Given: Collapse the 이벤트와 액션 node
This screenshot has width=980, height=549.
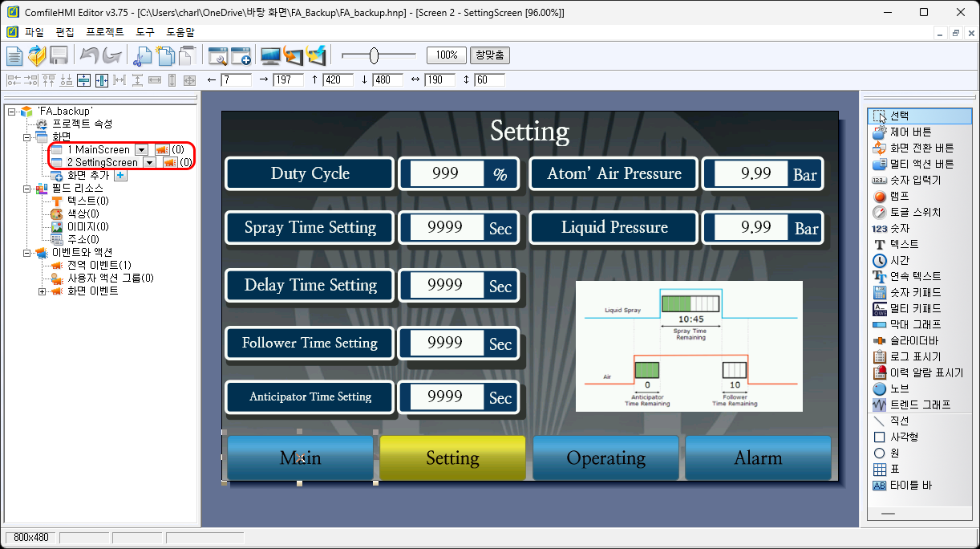Looking at the screenshot, I should pos(26,253).
